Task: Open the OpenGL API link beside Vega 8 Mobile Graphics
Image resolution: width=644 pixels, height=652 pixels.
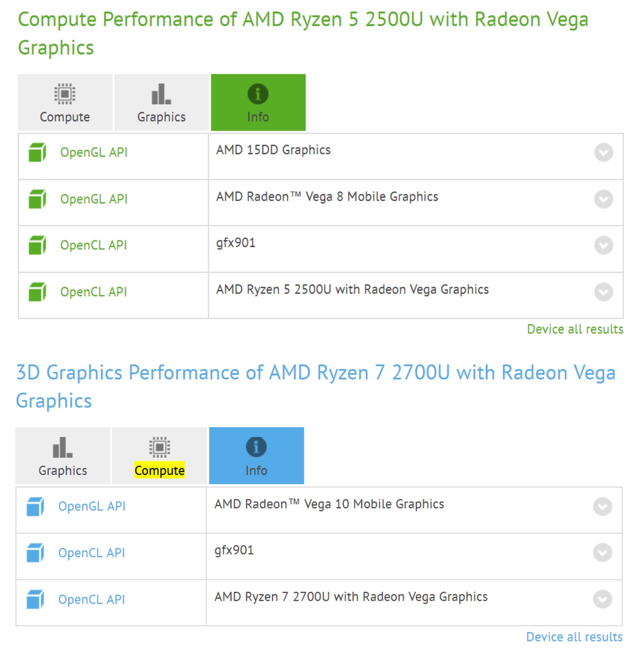Action: coord(94,199)
